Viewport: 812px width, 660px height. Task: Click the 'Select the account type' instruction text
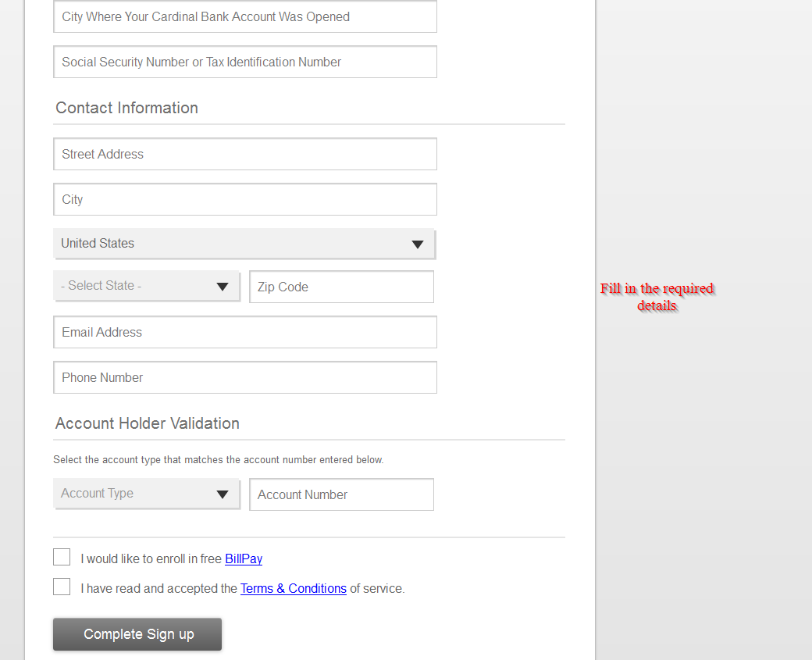(x=218, y=460)
